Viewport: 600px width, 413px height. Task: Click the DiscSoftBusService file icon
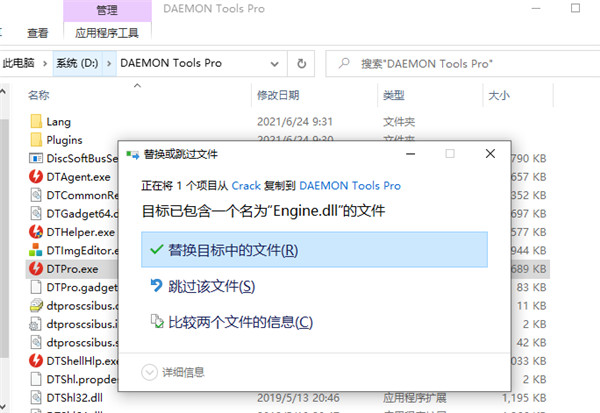click(36, 158)
